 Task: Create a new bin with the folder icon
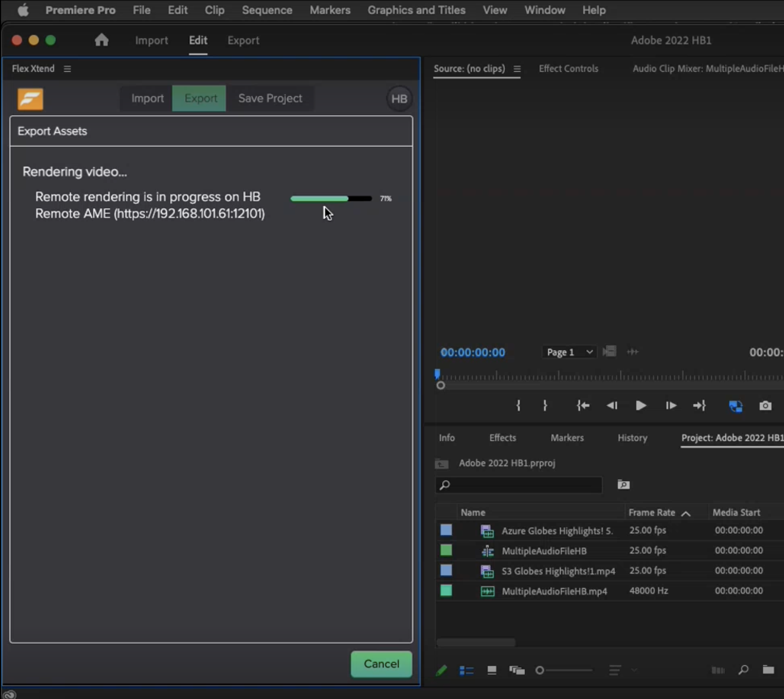(x=768, y=670)
